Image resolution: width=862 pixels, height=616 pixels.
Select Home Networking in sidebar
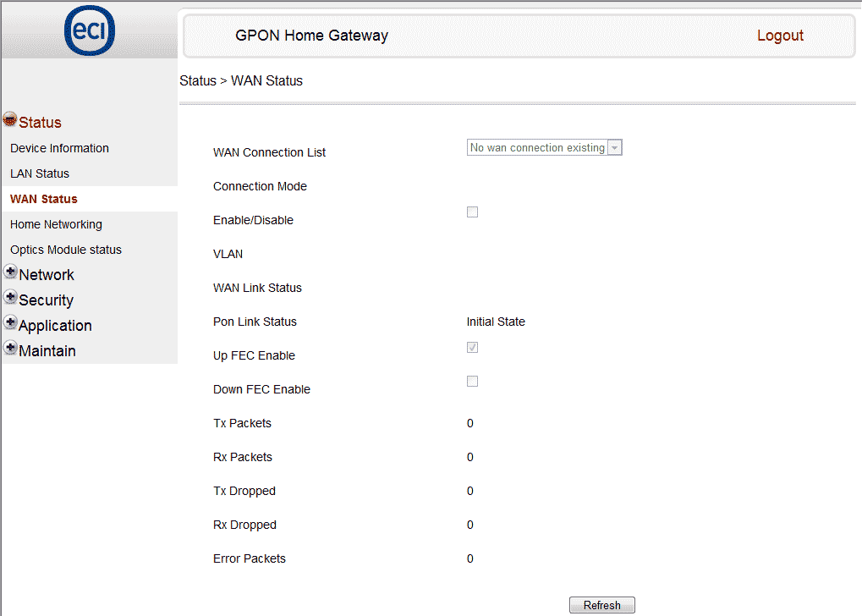click(x=56, y=224)
